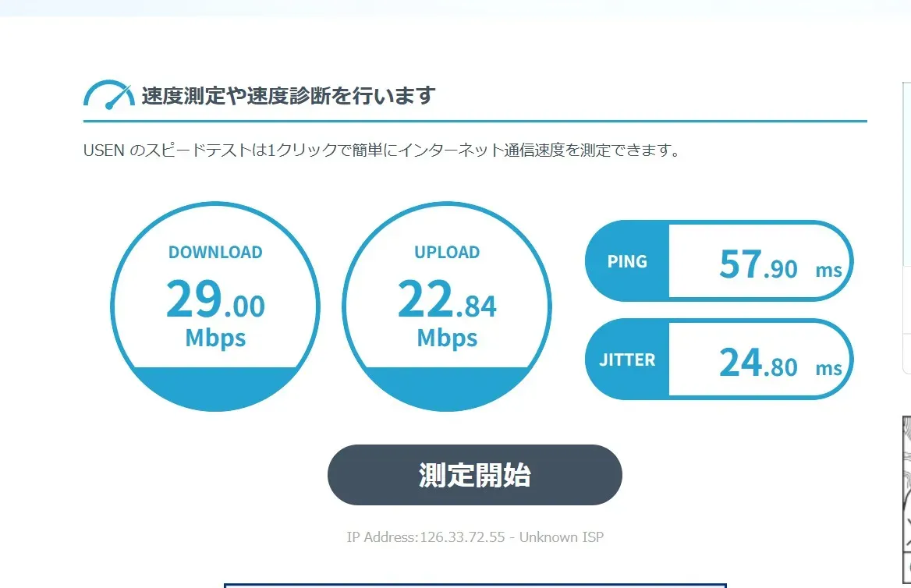911x588 pixels.
Task: Select the JITTER label pill
Action: coord(627,359)
